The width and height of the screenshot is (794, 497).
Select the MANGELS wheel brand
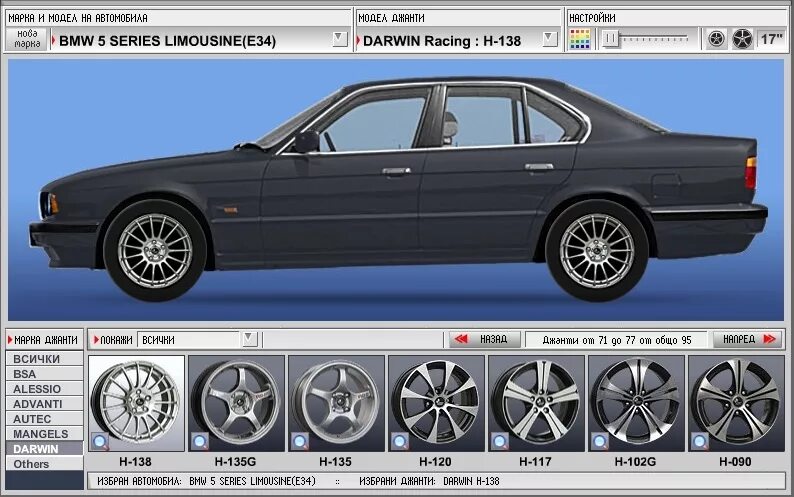coord(45,434)
